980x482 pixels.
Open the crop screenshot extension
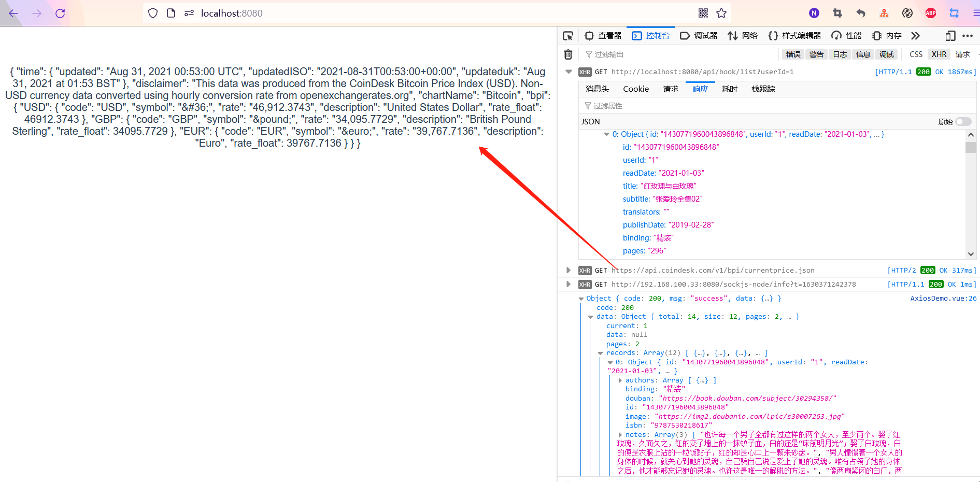837,13
